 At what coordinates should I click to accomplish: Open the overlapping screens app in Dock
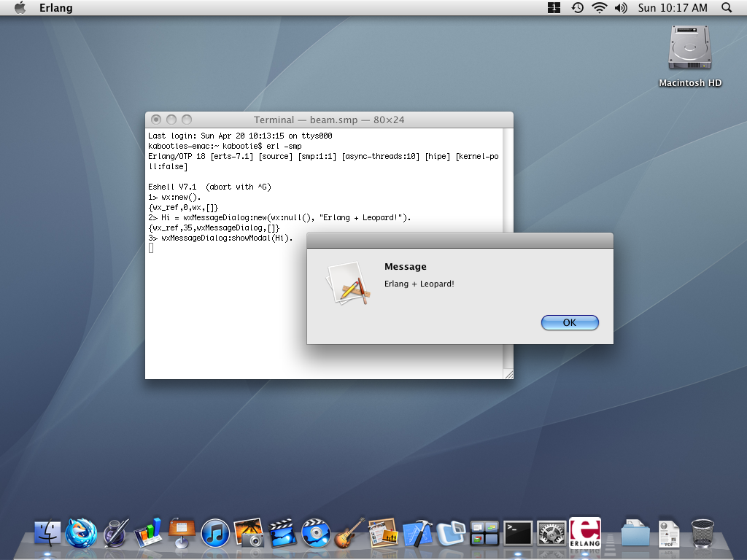451,533
